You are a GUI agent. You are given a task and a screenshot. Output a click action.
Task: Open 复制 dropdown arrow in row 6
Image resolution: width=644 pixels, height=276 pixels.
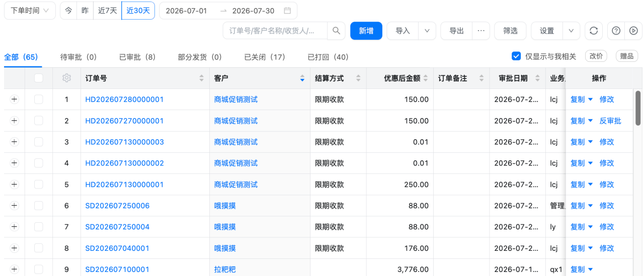pyautogui.click(x=591, y=206)
